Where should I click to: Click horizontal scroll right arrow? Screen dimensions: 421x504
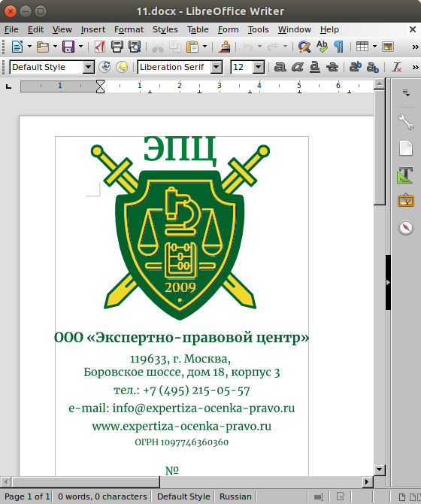pyautogui.click(x=368, y=482)
